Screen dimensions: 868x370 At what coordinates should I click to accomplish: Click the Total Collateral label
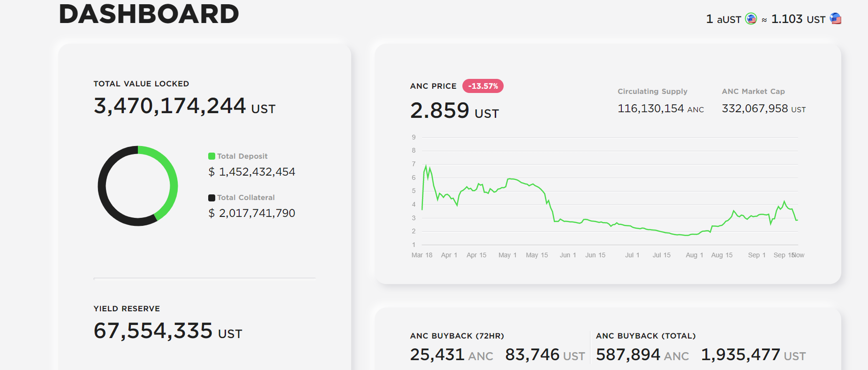246,198
